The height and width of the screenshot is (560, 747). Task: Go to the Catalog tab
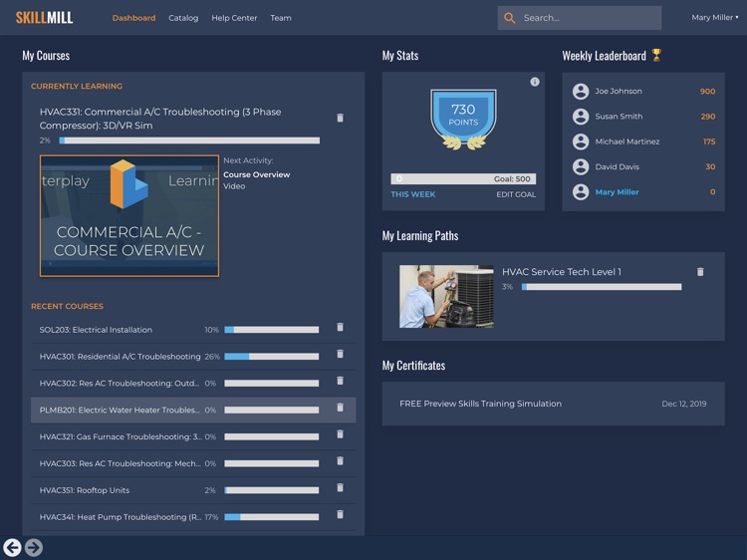point(183,18)
